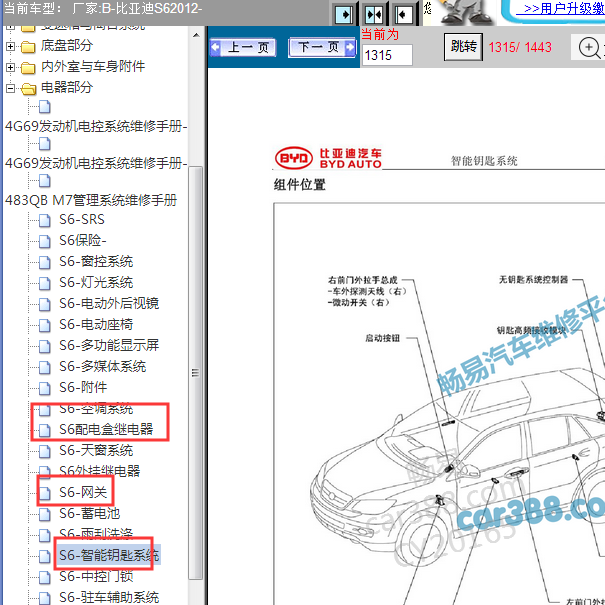Open S6外挂继电器 document
This screenshot has height=605, width=605.
point(100,471)
